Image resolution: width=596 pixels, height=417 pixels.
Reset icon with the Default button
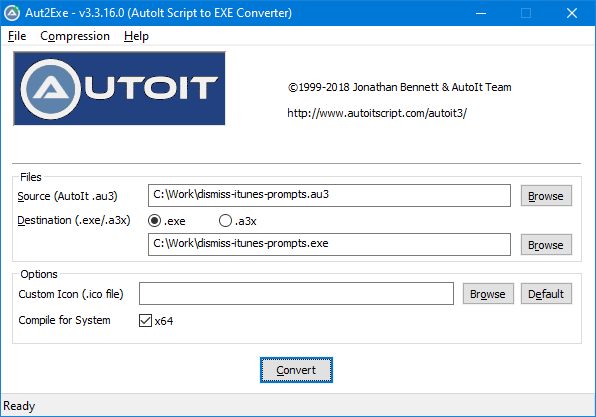(546, 294)
